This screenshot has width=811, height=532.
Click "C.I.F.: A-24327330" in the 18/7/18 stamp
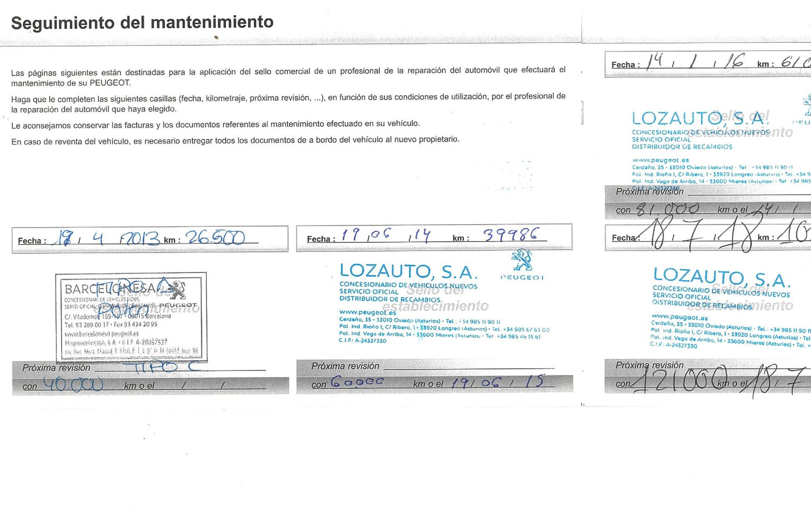click(673, 345)
